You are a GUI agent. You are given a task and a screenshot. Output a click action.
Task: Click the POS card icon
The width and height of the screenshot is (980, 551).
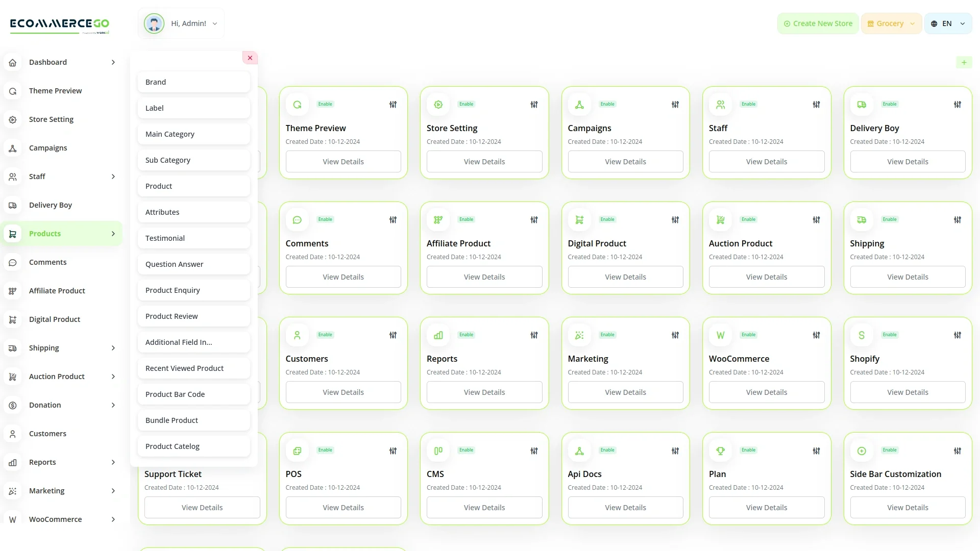[297, 450]
